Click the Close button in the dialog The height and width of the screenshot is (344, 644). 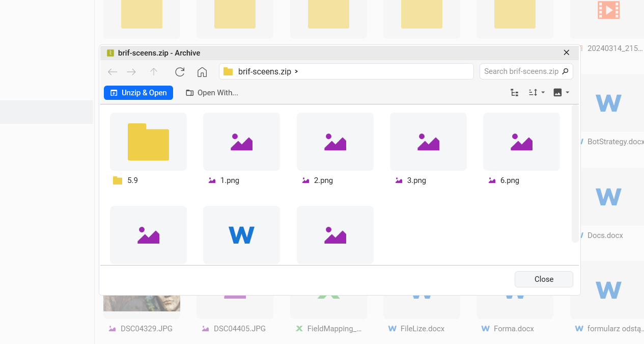(543, 279)
